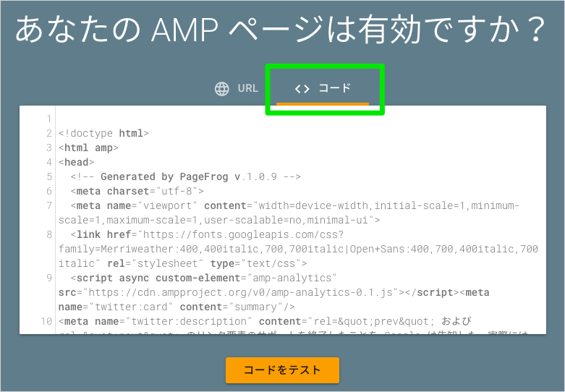Click the twitter:card summary meta text
The image size is (565, 392).
177,307
